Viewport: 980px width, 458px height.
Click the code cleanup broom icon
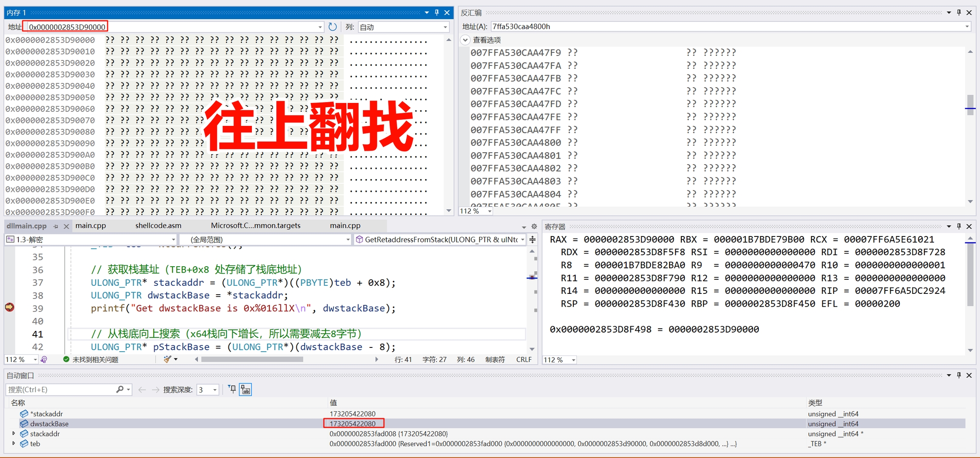pos(168,359)
